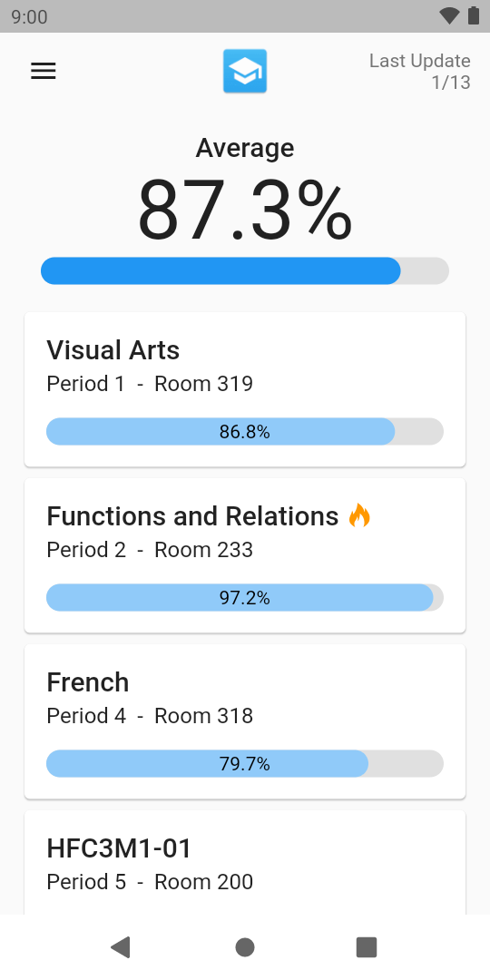Image resolution: width=490 pixels, height=980 pixels.
Task: Tap the 79.7% French progress bar
Action: click(245, 764)
